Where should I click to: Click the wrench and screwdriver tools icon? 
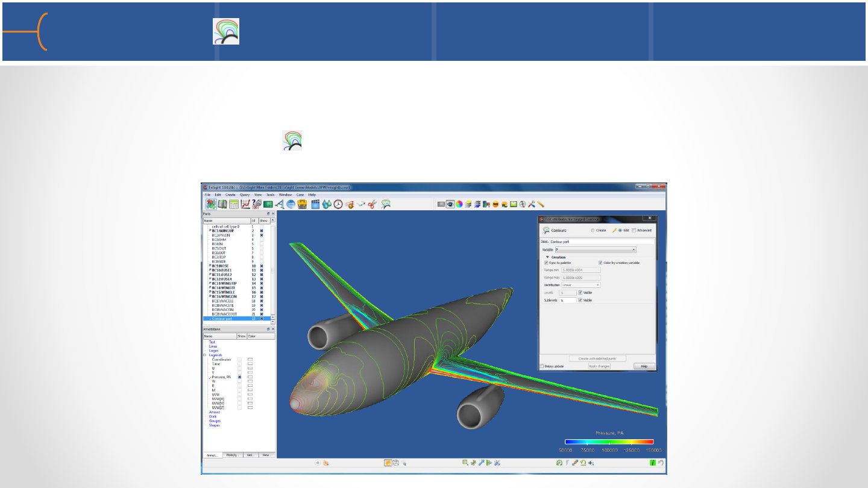pyautogui.click(x=532, y=204)
